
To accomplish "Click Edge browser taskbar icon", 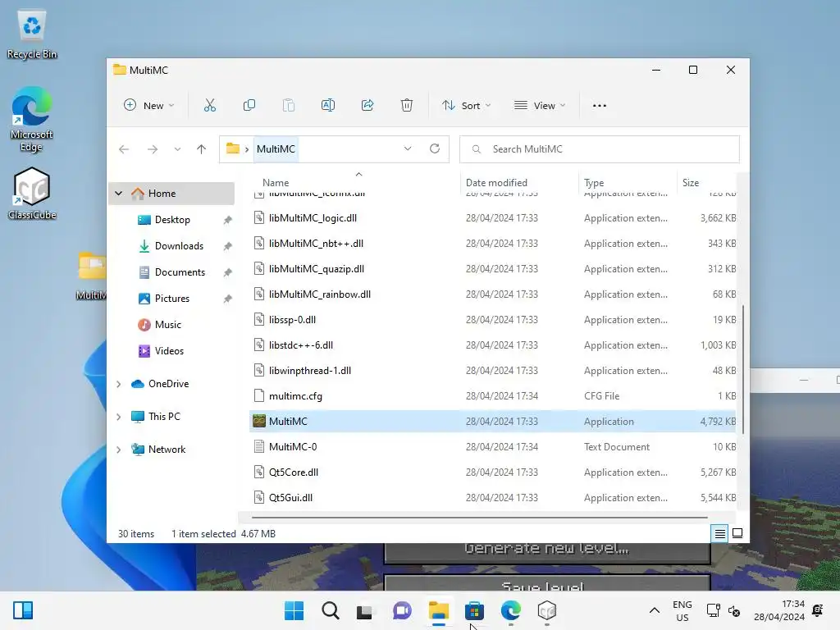I will 510,610.
